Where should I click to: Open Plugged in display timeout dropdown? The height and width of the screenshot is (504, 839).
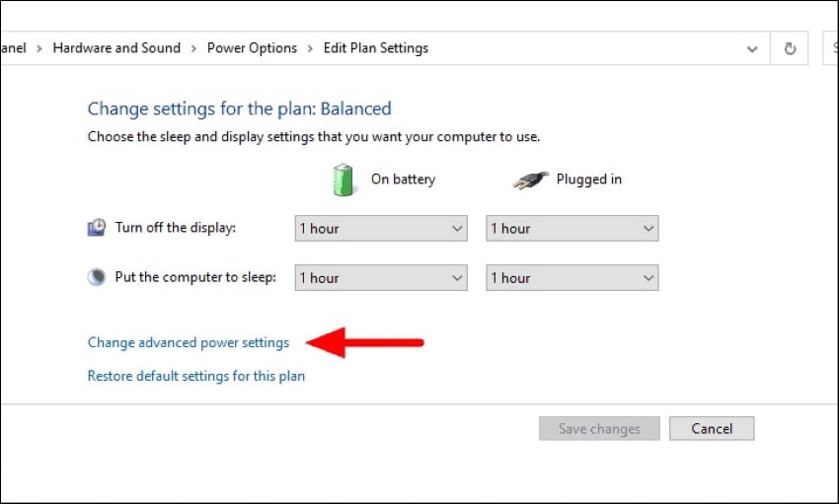(x=572, y=229)
